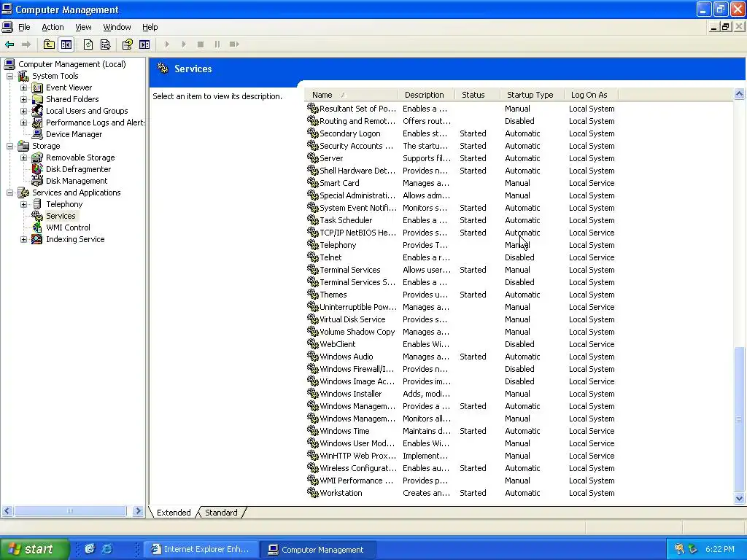
Task: Toggle Show/Hide Console Tree toolbar icon
Action: coord(66,44)
